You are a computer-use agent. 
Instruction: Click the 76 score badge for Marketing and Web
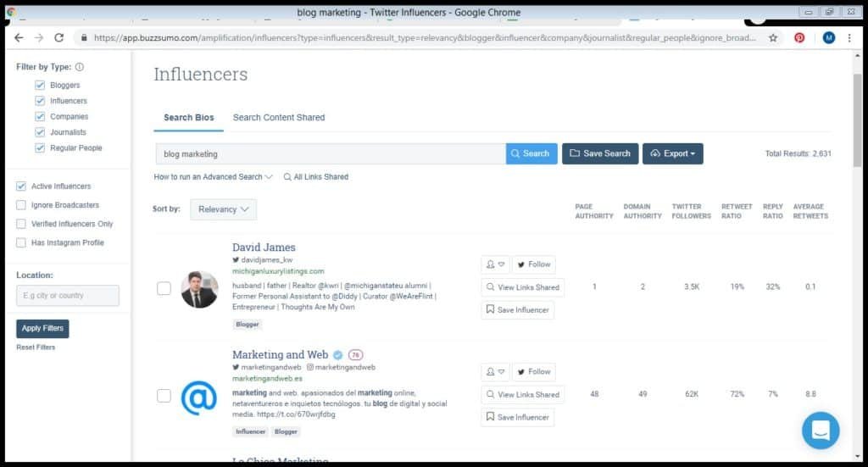coord(355,354)
